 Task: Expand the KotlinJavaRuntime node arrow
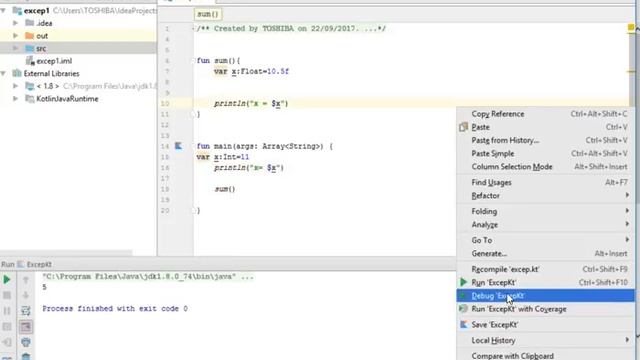click(x=16, y=99)
